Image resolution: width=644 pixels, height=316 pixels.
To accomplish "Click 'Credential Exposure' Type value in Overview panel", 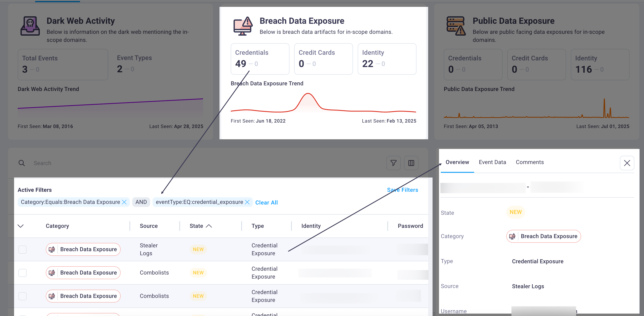I will pyautogui.click(x=537, y=261).
